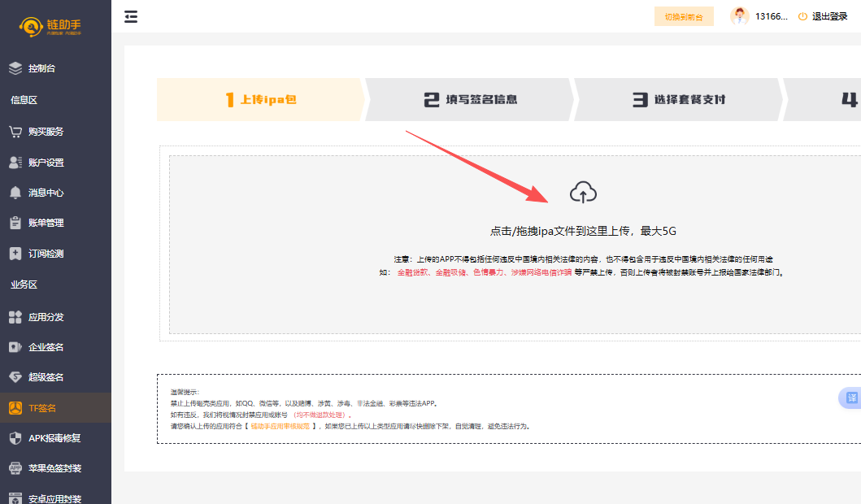This screenshot has height=504, width=861.
Task: Click the user avatar picture
Action: [739, 16]
